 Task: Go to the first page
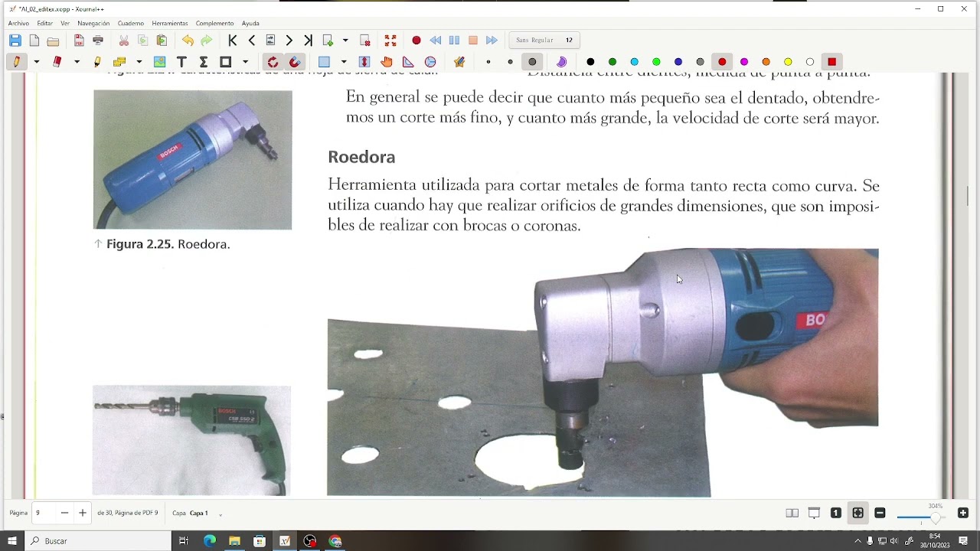233,41
